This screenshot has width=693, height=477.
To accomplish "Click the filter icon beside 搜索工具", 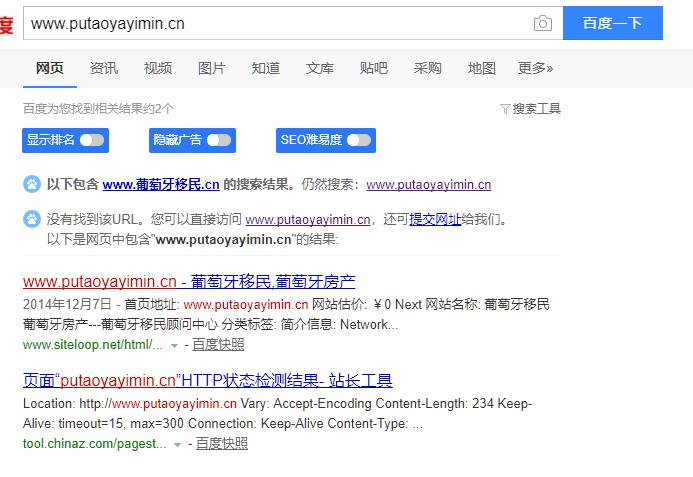I will 505,109.
